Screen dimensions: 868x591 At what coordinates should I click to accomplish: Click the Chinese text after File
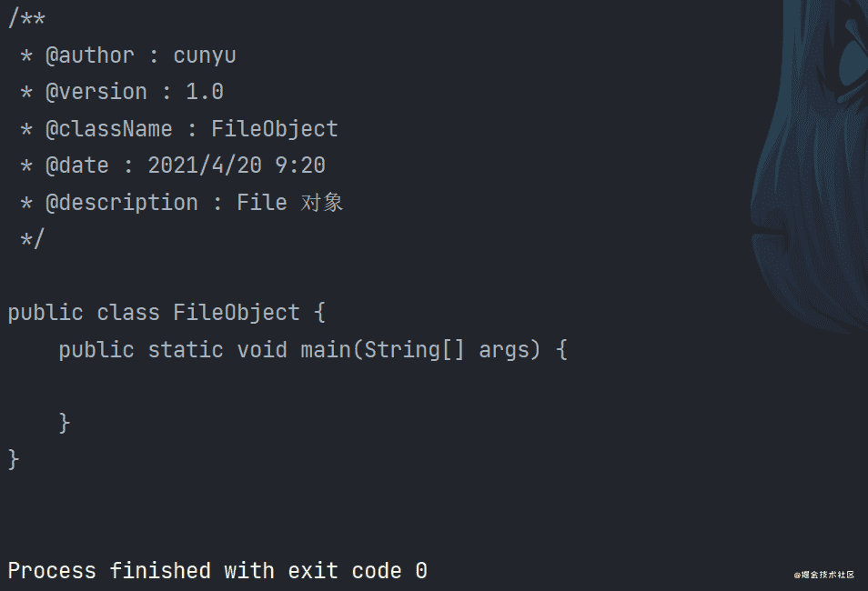322,202
